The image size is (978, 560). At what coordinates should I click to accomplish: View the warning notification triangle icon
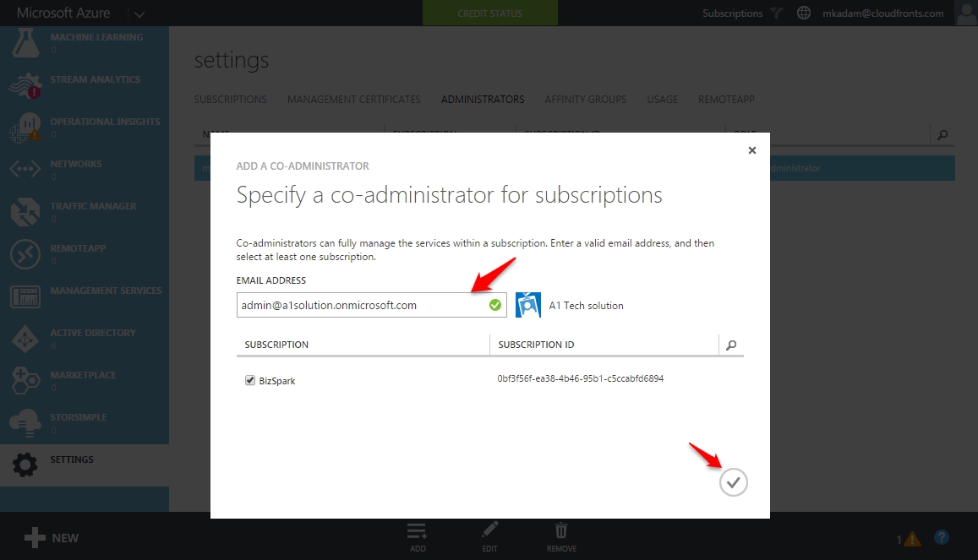tap(912, 539)
